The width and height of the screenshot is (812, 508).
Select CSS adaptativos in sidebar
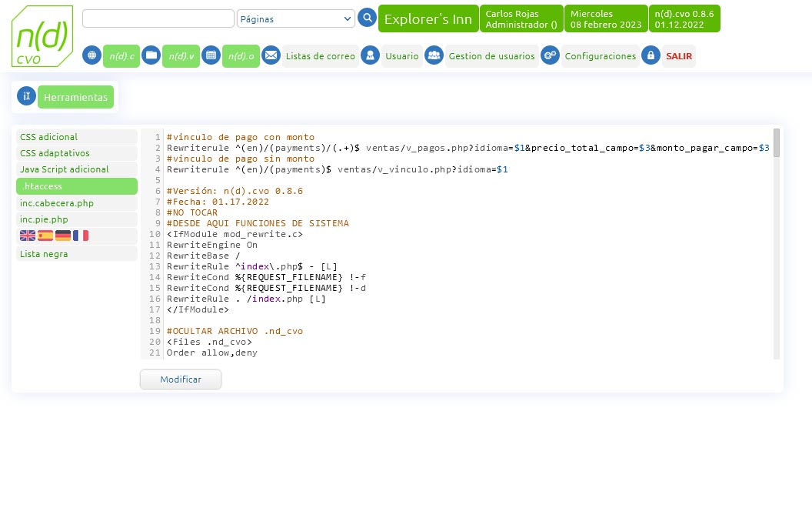point(77,153)
